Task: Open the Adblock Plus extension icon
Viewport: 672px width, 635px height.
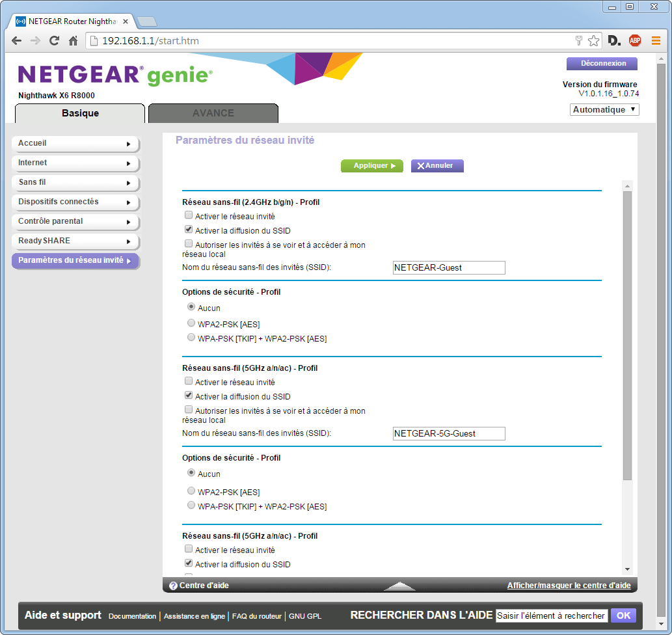Action: 635,41
